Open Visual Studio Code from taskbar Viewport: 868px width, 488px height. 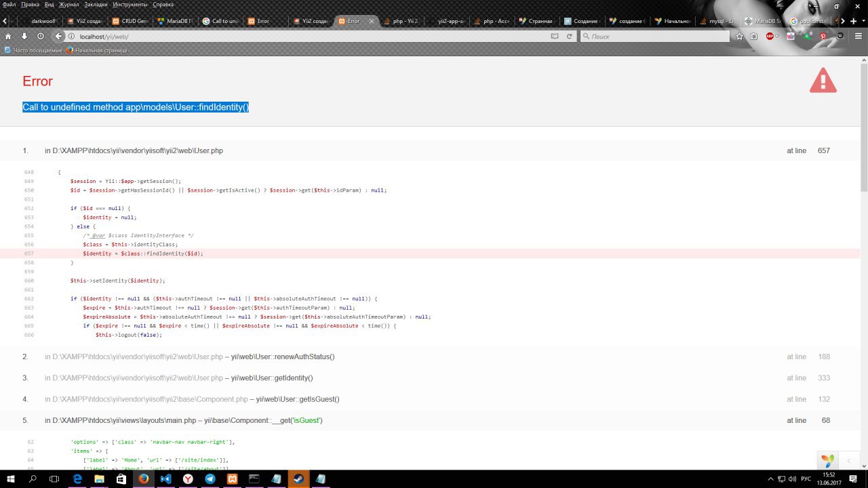[x=165, y=479]
